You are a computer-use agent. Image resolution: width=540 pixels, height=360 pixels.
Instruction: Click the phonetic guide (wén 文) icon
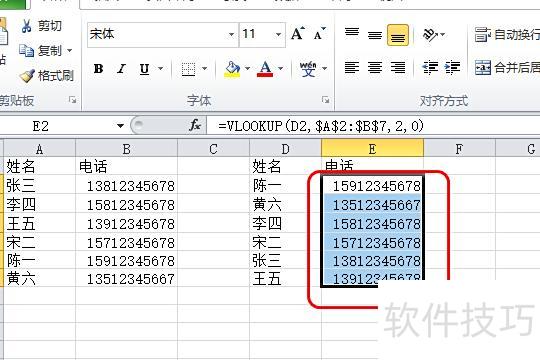click(308, 69)
